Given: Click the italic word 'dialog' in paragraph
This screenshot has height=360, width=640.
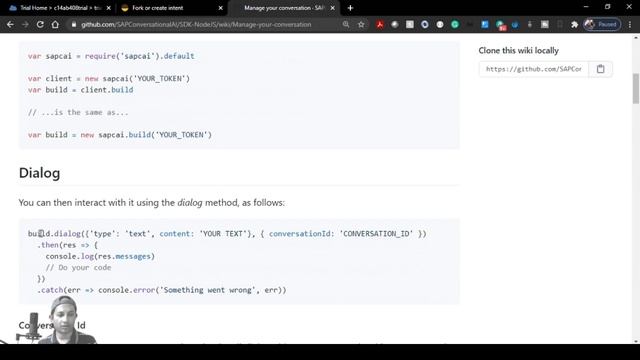Looking at the screenshot, I should tap(190, 203).
